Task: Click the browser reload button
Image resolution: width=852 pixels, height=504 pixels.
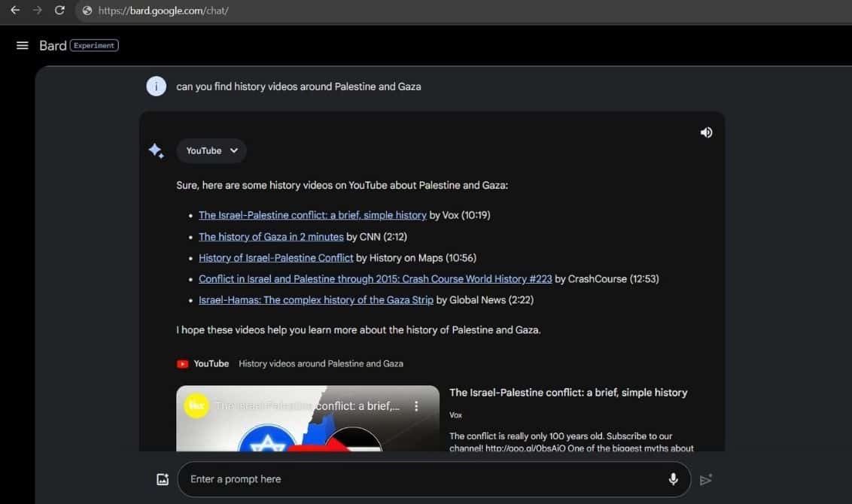Action: tap(59, 11)
